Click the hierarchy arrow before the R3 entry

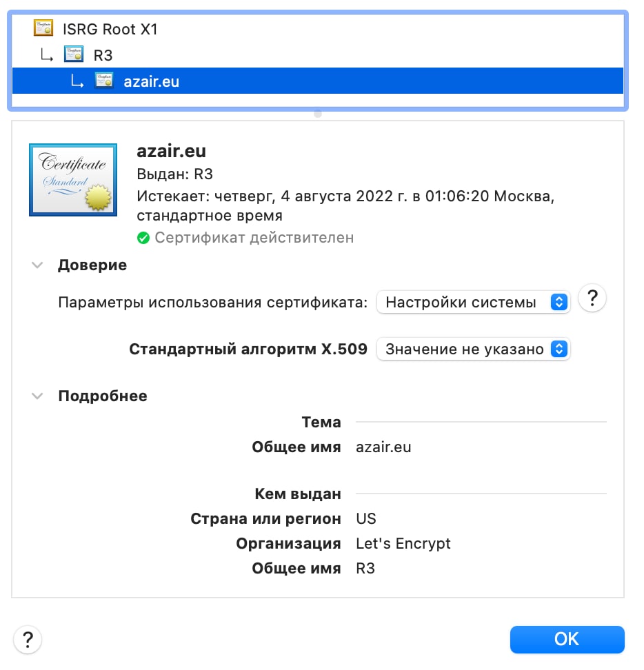coord(47,55)
